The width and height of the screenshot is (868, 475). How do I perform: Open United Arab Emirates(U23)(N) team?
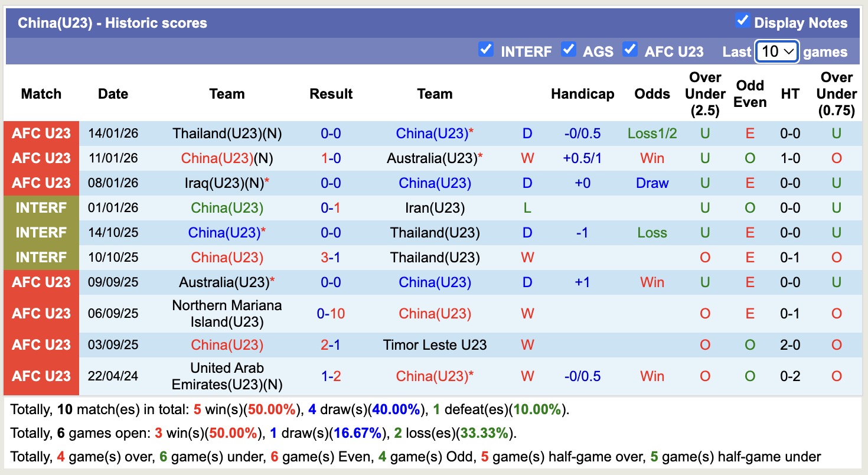(x=227, y=376)
